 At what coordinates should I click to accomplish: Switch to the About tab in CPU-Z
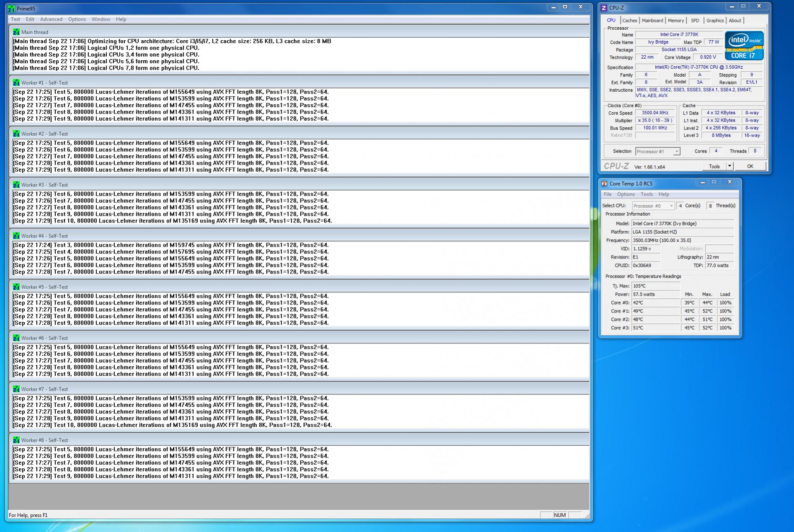pos(735,21)
